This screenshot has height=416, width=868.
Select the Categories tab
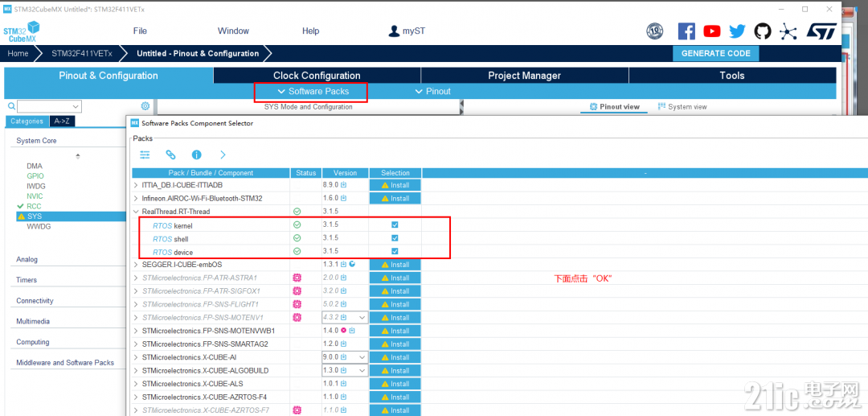tap(27, 122)
